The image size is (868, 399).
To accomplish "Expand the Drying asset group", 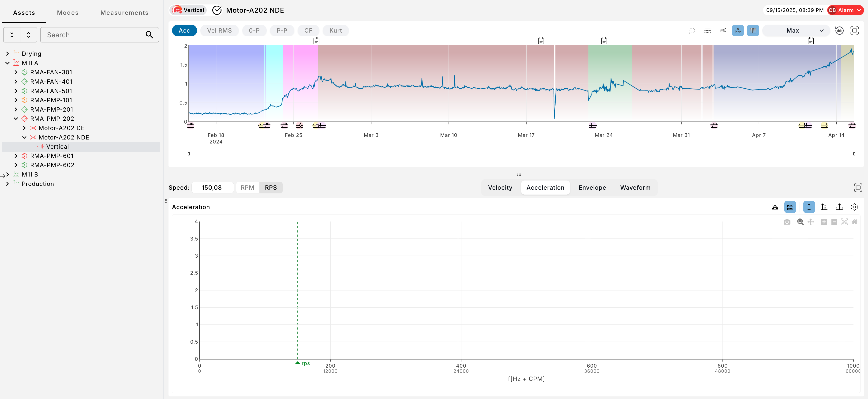I will tap(7, 54).
